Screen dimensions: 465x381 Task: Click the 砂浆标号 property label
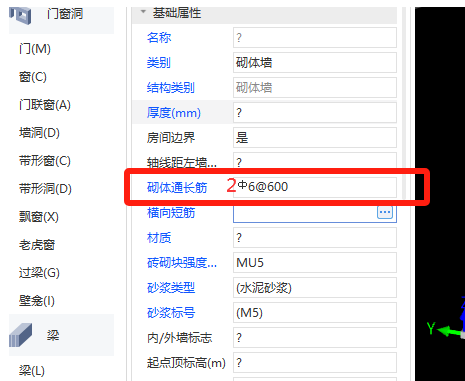[171, 313]
